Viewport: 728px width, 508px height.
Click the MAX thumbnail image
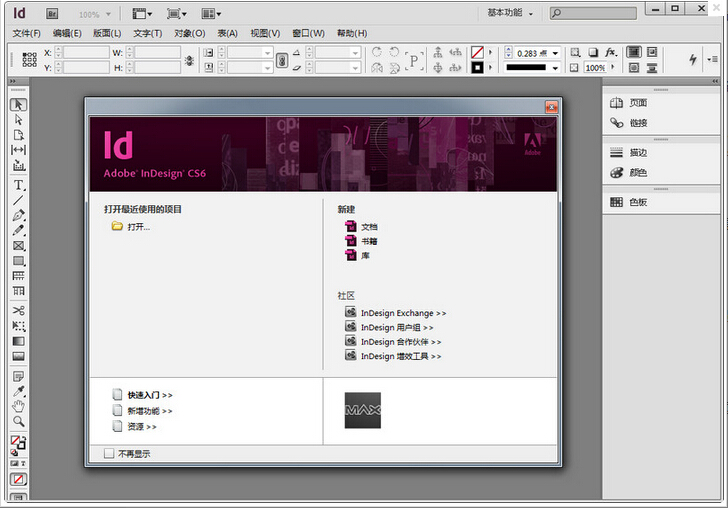click(x=363, y=410)
